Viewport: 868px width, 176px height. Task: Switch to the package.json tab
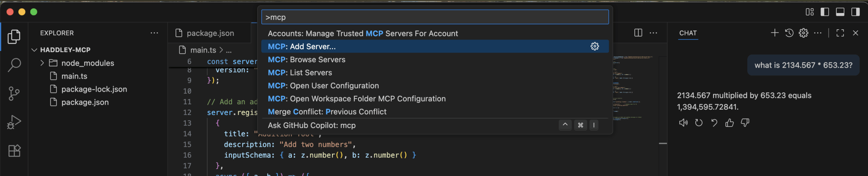[x=210, y=33]
